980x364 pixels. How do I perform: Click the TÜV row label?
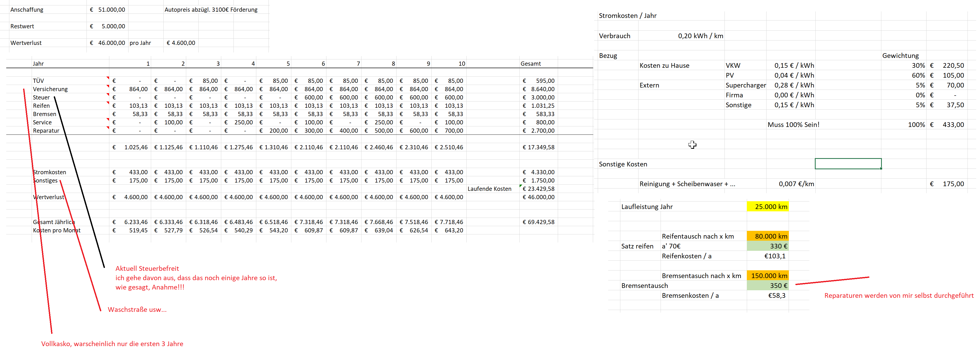point(38,81)
